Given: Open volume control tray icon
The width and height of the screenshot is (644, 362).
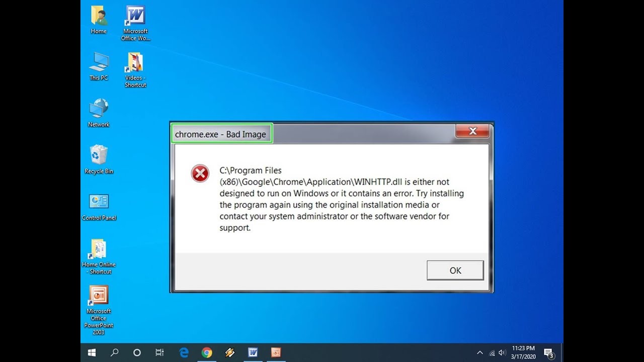Looking at the screenshot, I should (x=502, y=353).
